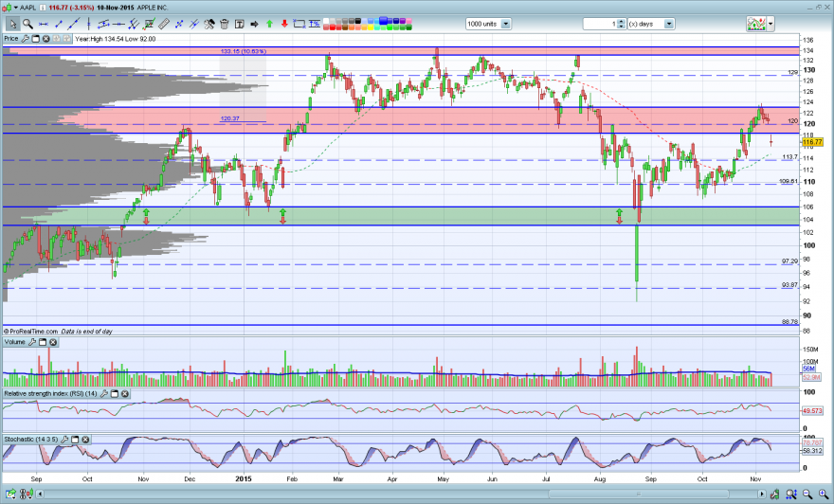This screenshot has width=834, height=504.
Task: Click the bottom-left export chart icon
Action: [10, 495]
